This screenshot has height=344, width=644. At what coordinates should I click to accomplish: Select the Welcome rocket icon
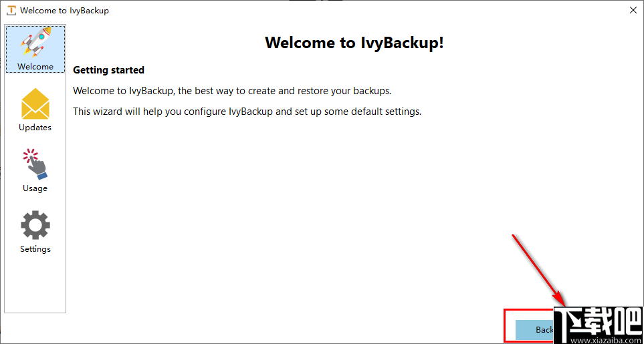click(35, 42)
